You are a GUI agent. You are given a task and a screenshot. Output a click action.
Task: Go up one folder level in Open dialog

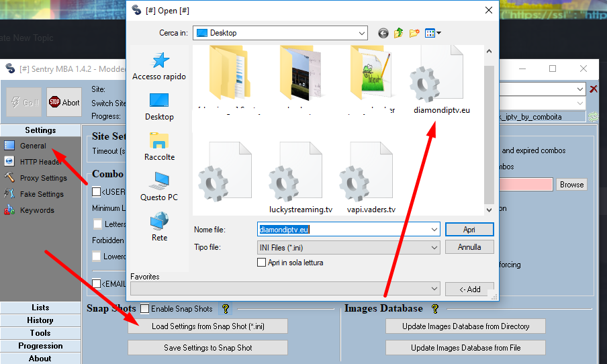point(398,34)
